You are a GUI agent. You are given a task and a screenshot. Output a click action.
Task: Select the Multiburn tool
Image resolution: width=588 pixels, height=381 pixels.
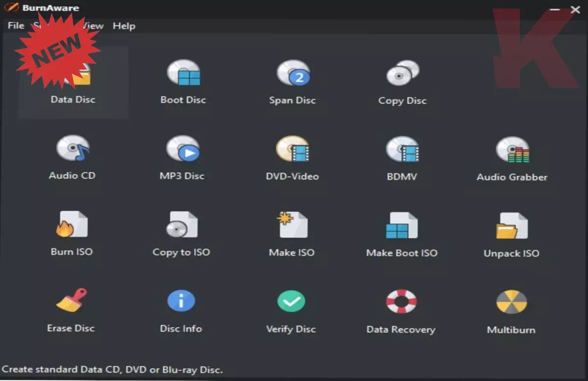coord(511,312)
